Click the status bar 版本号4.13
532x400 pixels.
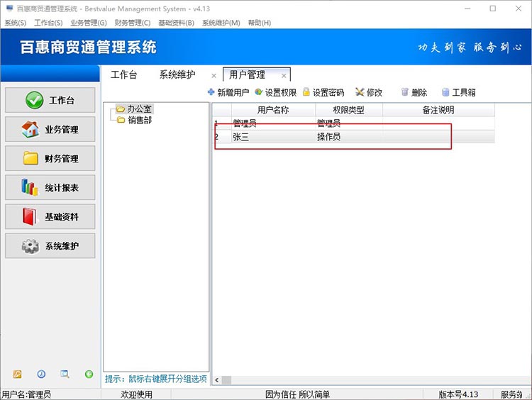(458, 394)
